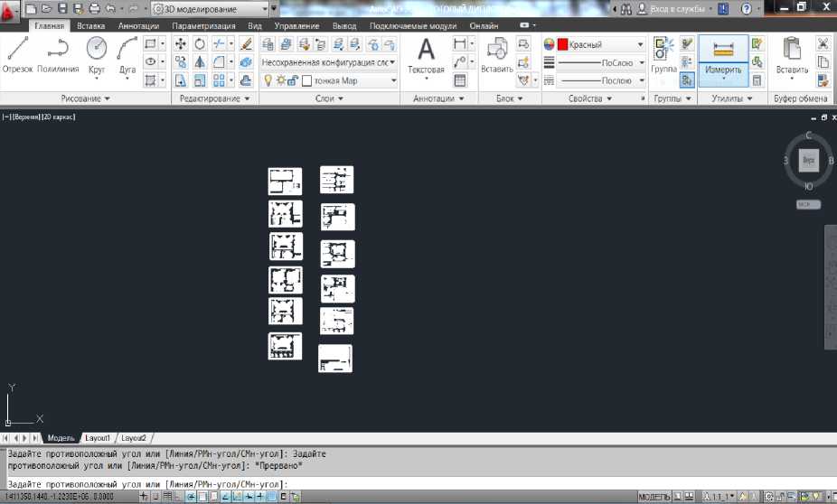Open the Измерить measure utility
This screenshot has height=504, width=837.
pyautogui.click(x=723, y=56)
